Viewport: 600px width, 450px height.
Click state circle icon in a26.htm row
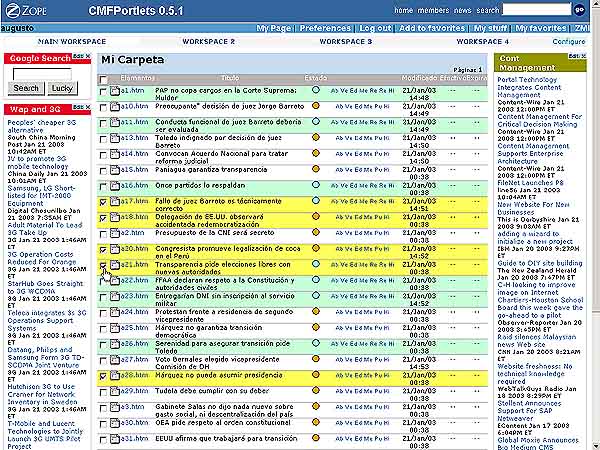click(316, 343)
